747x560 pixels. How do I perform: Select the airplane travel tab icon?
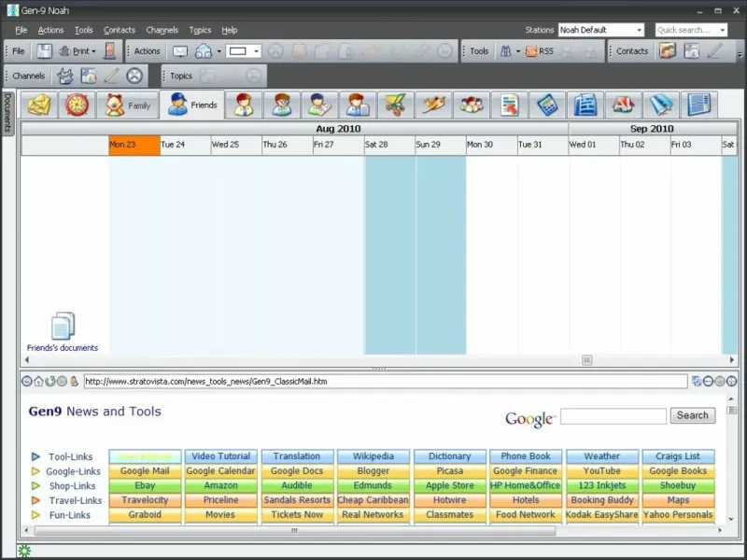[433, 105]
